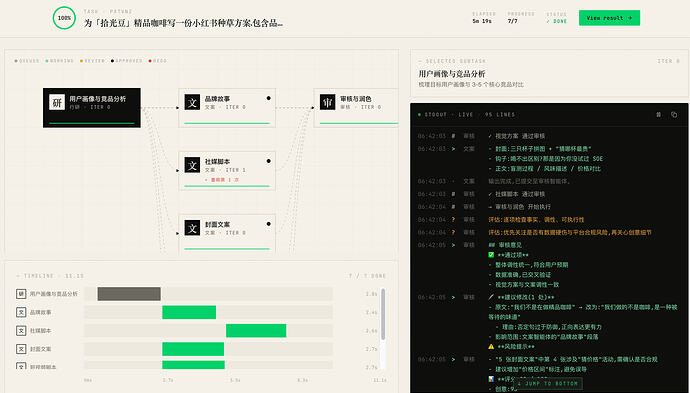Open the View result button
This screenshot has width=690, height=393.
click(x=609, y=18)
